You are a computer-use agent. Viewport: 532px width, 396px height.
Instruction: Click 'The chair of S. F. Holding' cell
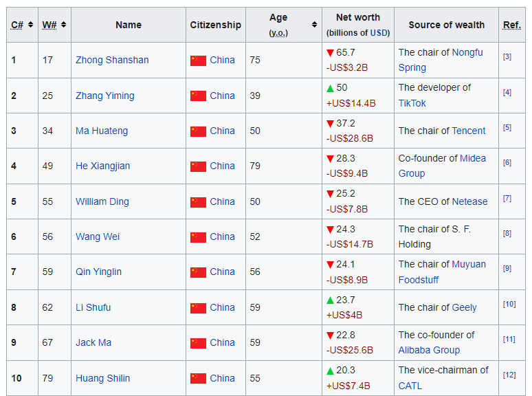(446, 237)
